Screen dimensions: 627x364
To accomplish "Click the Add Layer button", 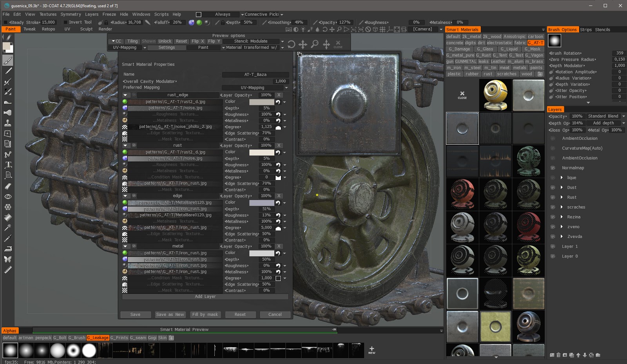I will (205, 297).
